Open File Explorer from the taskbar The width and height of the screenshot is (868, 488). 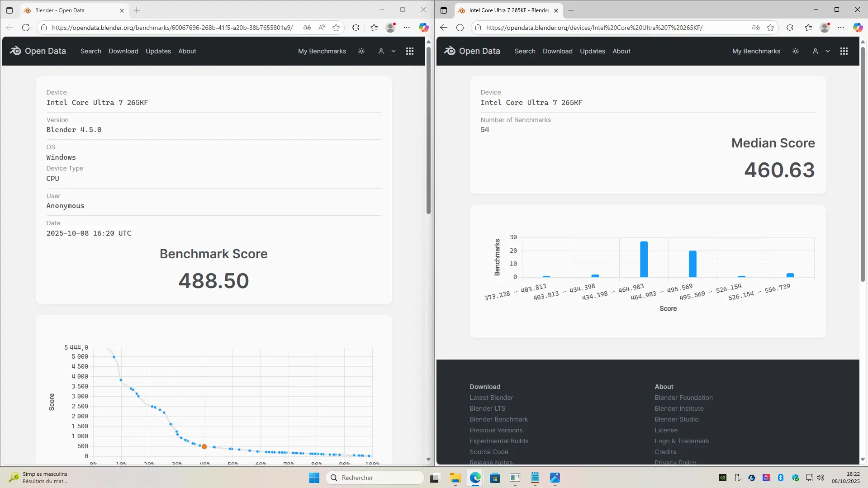pos(455,478)
